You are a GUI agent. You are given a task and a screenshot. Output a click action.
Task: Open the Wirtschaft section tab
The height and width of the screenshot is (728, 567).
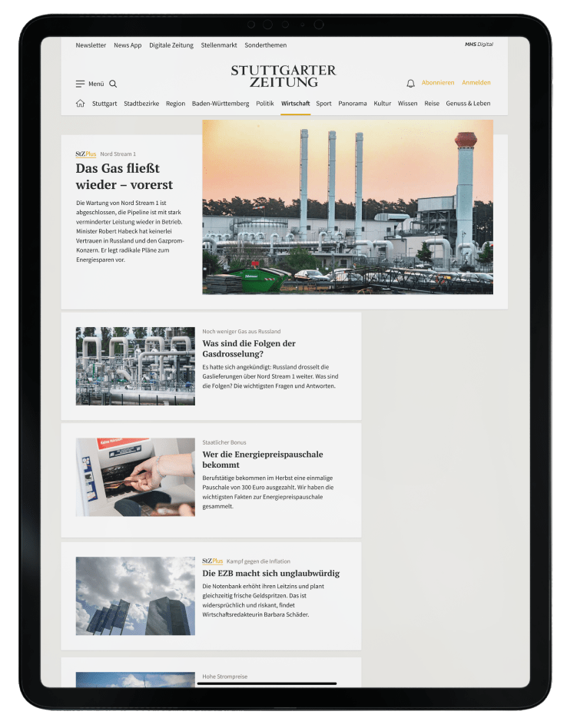[x=295, y=103]
